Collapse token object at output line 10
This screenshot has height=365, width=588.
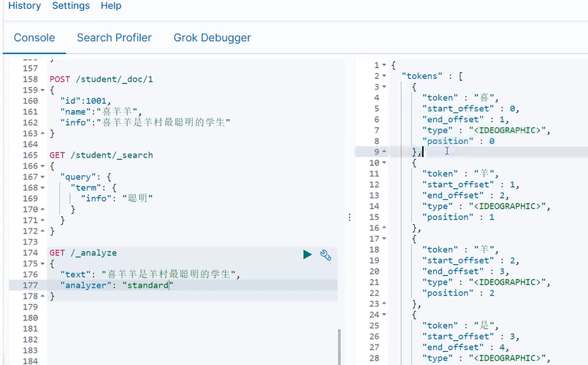[x=384, y=163]
